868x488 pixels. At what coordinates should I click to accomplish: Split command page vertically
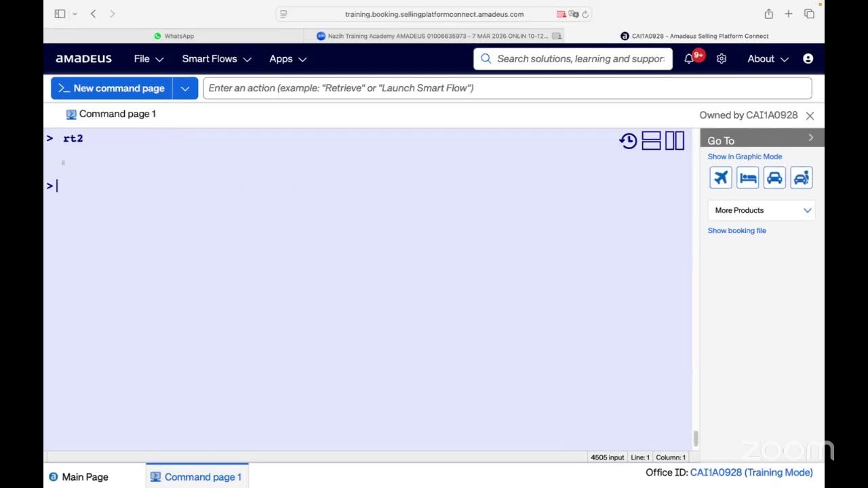(675, 141)
